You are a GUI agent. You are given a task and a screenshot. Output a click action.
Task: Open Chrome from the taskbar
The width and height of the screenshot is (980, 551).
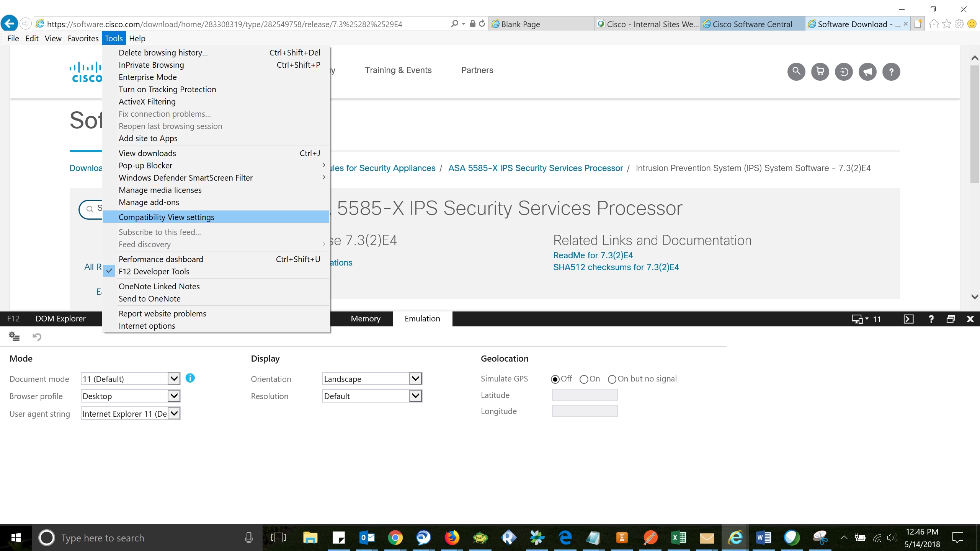(x=395, y=538)
